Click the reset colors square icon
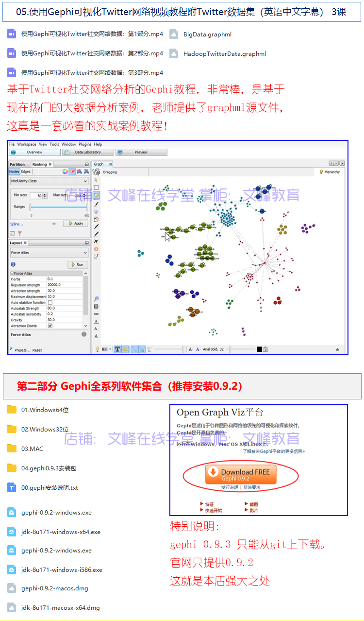The width and height of the screenshot is (364, 621). pos(96,306)
